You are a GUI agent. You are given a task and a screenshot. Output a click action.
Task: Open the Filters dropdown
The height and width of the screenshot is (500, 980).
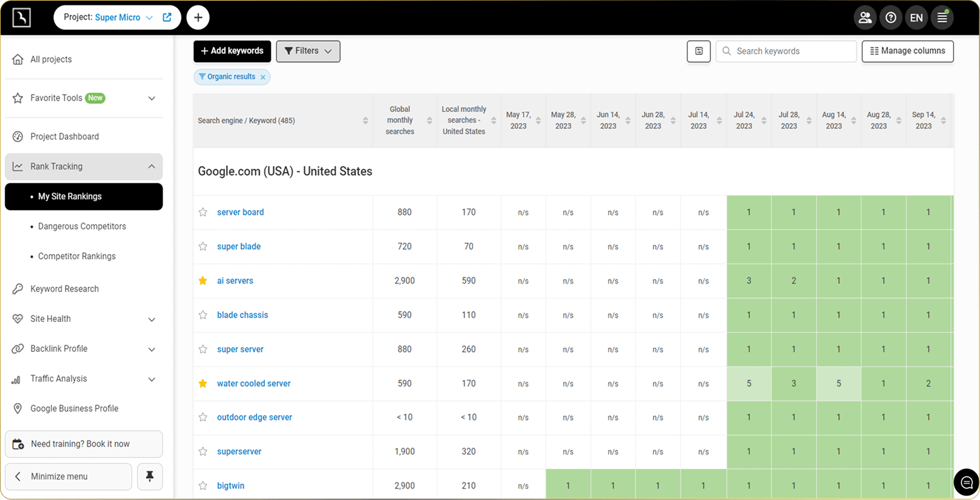tap(308, 51)
